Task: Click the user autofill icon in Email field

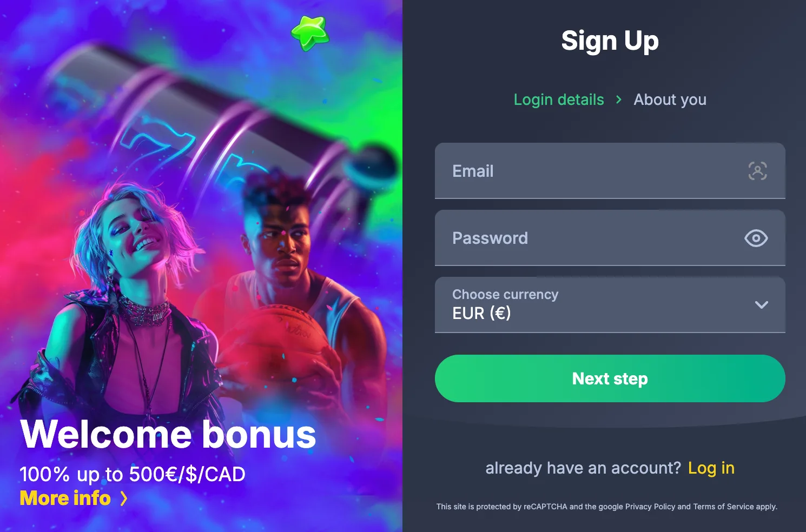Action: 757,171
